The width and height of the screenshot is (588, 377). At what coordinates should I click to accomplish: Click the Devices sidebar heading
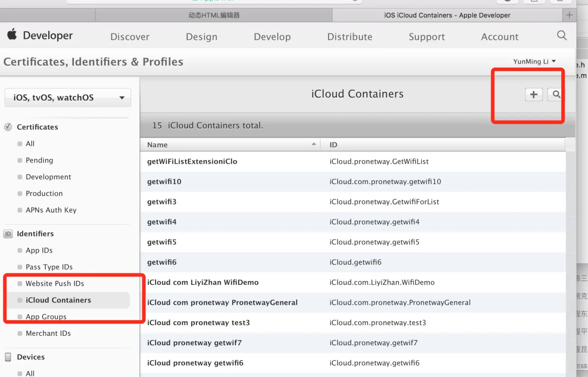point(31,357)
